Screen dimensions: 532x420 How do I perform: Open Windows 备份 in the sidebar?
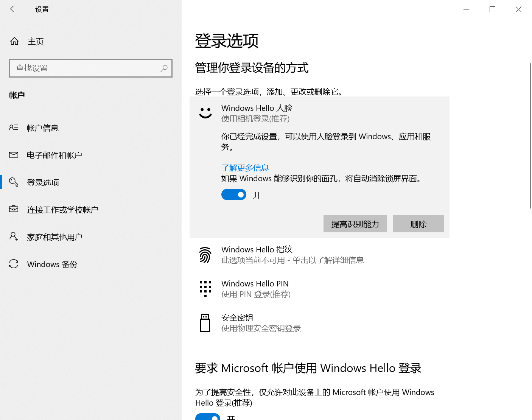tap(91, 264)
